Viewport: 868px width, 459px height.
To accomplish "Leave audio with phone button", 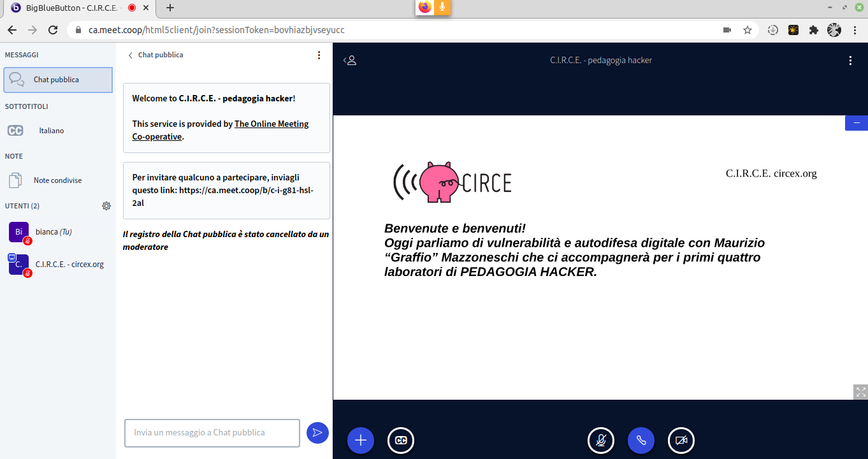I will pos(641,441).
